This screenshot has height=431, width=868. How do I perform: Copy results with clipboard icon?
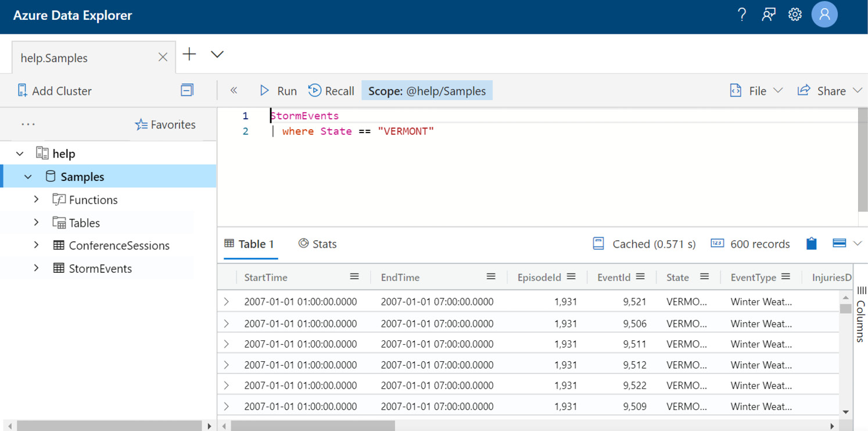tap(812, 244)
